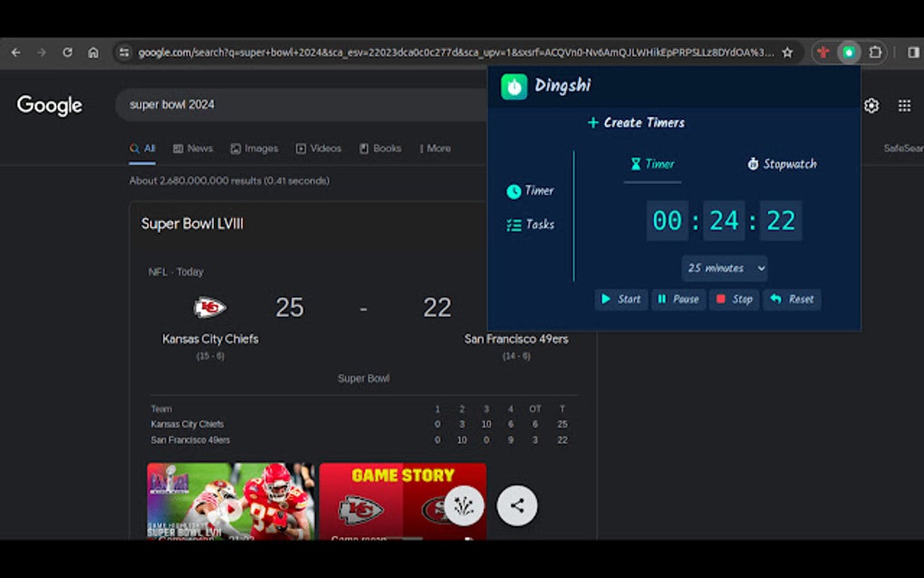The image size is (924, 578).
Task: Click the Stopwatch icon
Action: click(753, 164)
